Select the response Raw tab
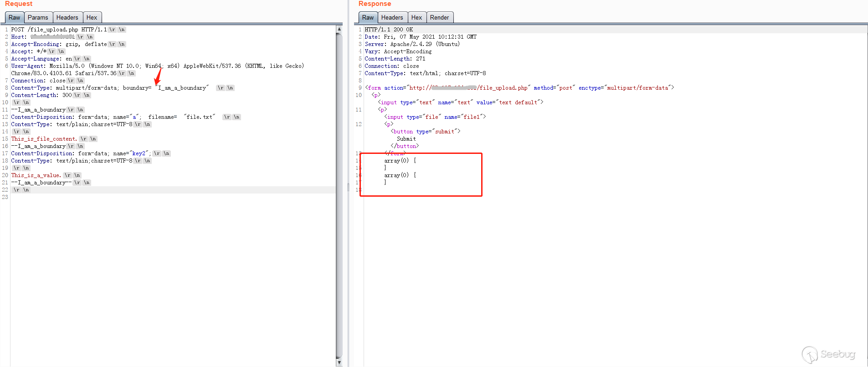The image size is (868, 367). 368,17
